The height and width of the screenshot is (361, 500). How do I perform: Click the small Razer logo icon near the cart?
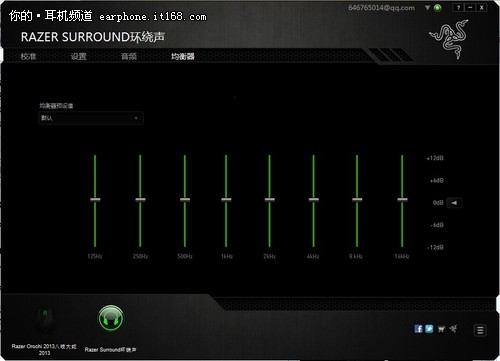coord(453,329)
